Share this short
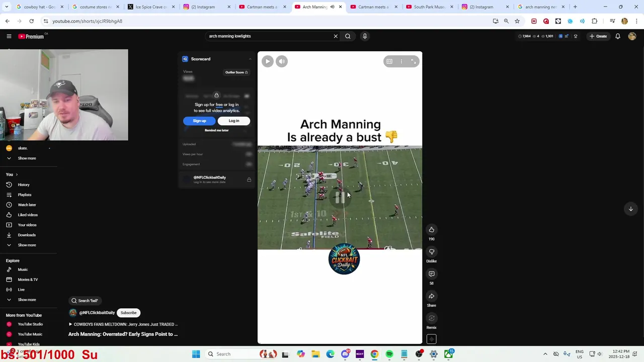Screen dimensions: 644x362 click(431, 296)
